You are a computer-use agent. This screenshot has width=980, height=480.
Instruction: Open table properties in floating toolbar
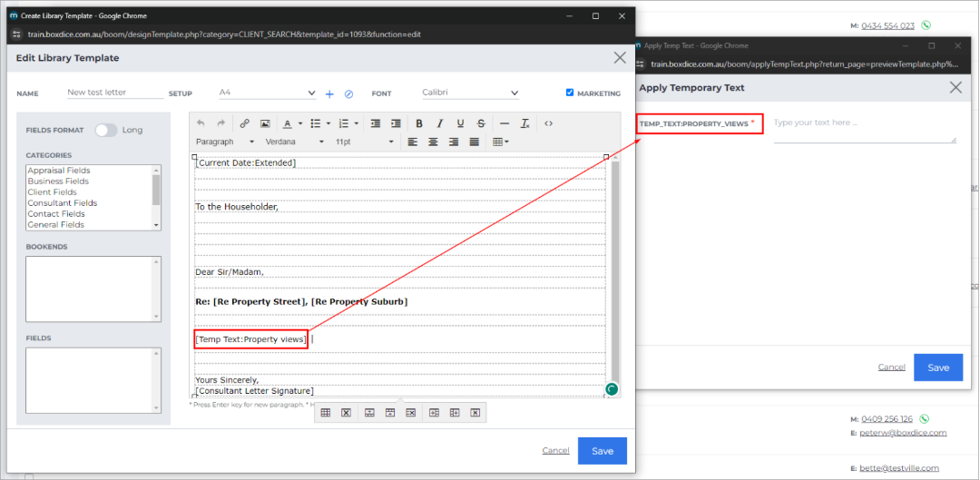326,413
